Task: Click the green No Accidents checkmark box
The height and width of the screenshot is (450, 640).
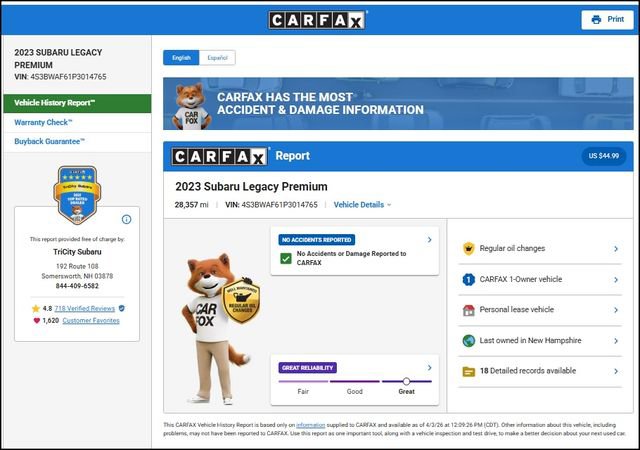Action: click(287, 258)
